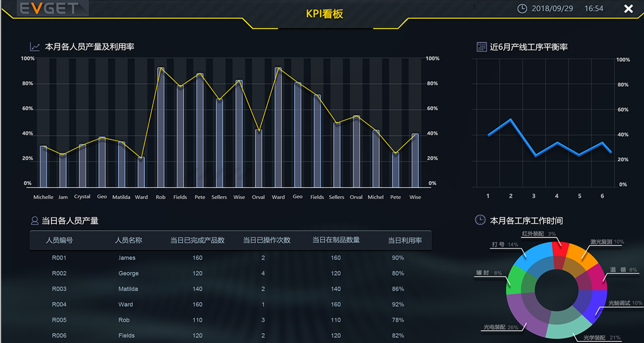Click the calendar icon beside 近6月产线工序平衡率
This screenshot has height=343, width=644.
[481, 47]
